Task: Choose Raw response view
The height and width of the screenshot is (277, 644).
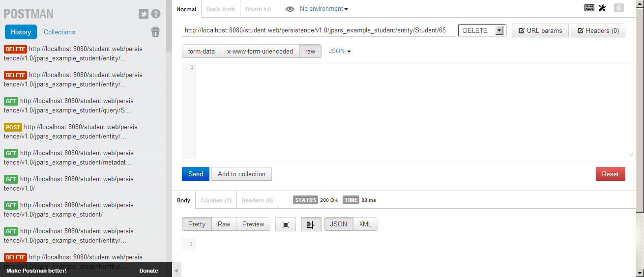Action: pyautogui.click(x=224, y=224)
